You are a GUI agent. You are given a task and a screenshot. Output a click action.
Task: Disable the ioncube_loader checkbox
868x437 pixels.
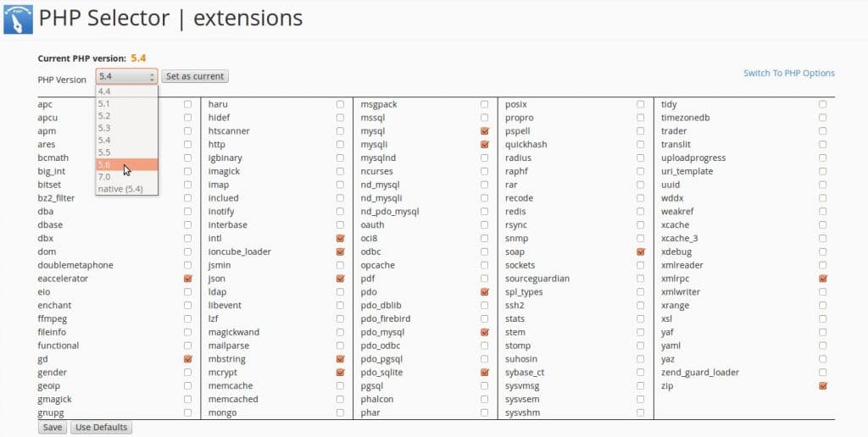(x=340, y=252)
